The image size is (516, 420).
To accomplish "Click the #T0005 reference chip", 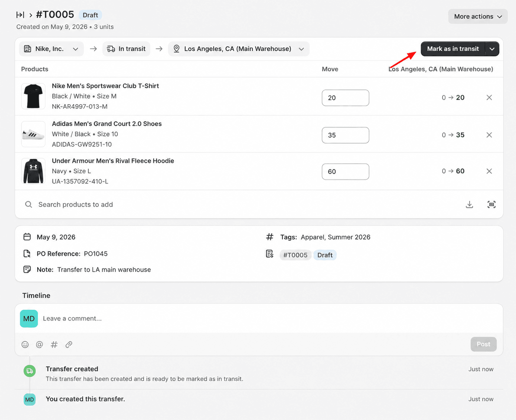I will 295,255.
